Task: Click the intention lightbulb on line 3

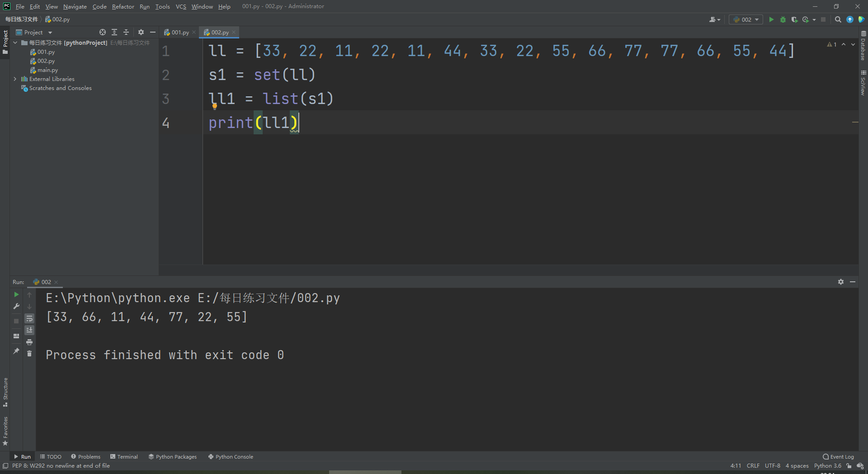Action: pos(215,106)
